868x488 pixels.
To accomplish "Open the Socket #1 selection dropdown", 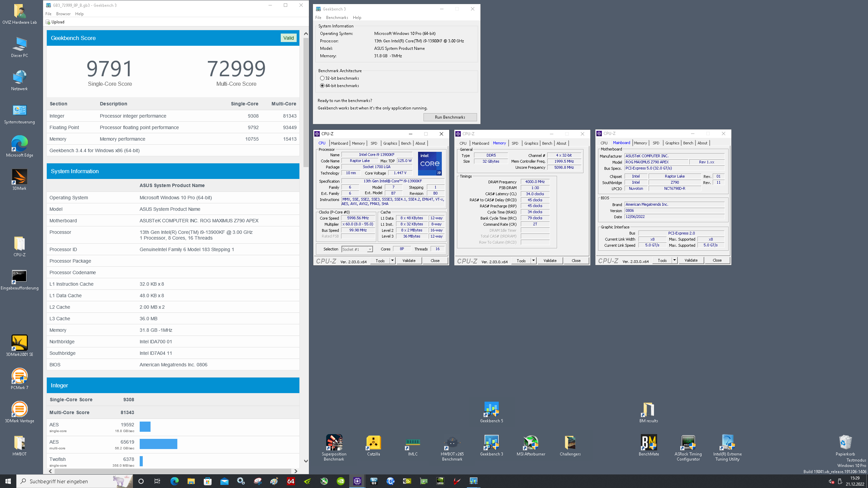I will (x=357, y=249).
